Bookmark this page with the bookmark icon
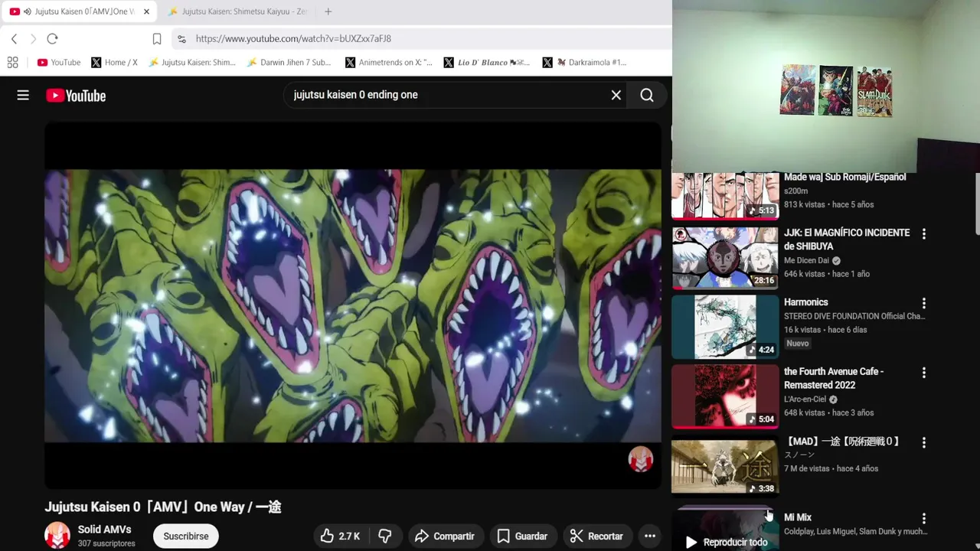This screenshot has width=980, height=551. tap(157, 38)
